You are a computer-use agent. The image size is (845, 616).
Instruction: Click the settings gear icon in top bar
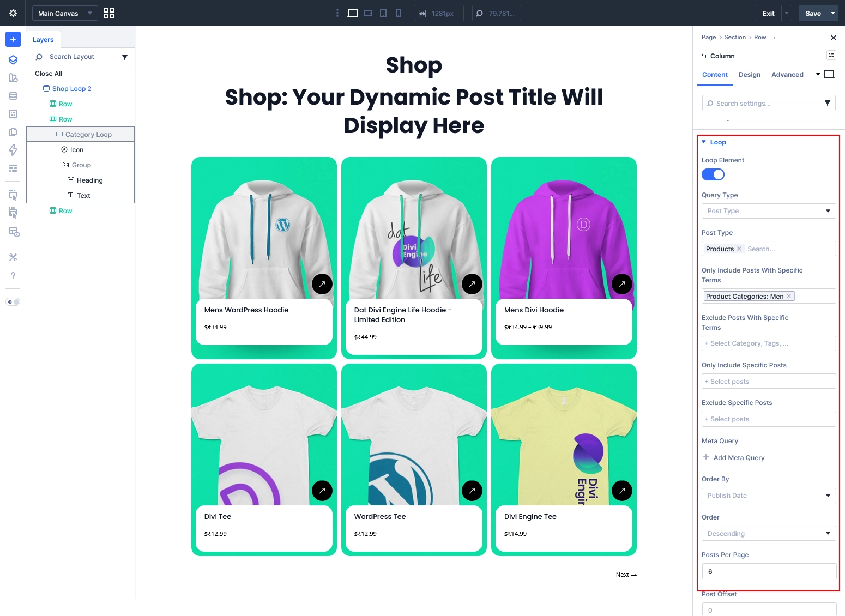coord(13,13)
